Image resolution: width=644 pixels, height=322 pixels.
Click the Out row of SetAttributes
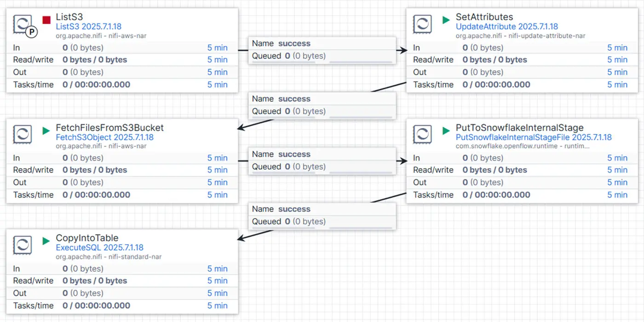522,72
